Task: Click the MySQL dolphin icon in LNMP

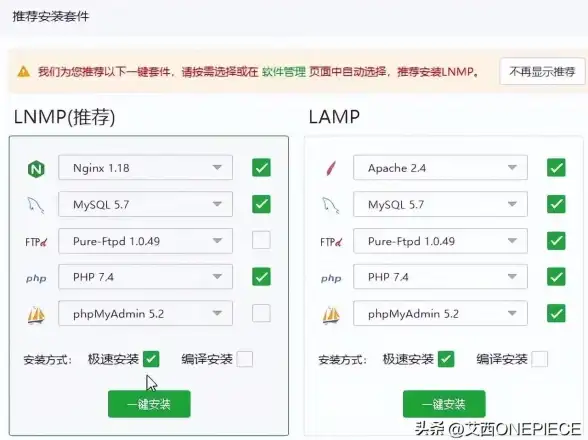Action: (36, 205)
